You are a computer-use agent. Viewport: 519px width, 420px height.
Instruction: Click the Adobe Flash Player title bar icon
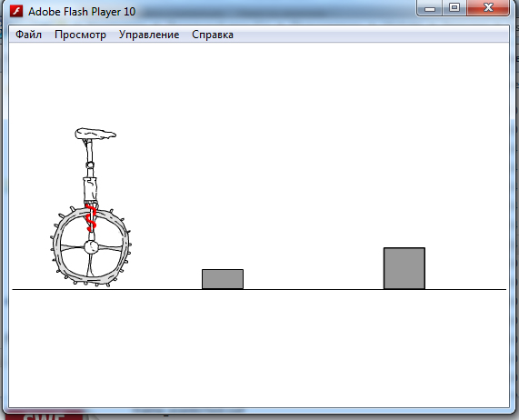tap(16, 11)
